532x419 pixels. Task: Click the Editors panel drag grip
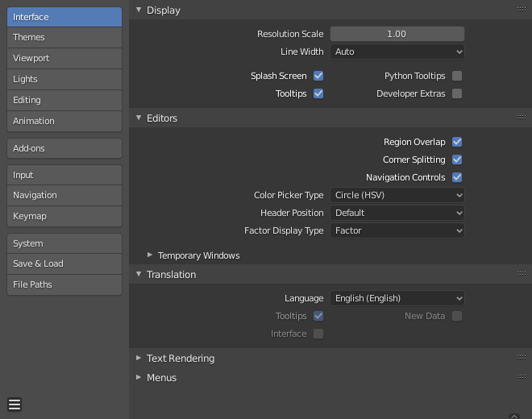point(522,118)
